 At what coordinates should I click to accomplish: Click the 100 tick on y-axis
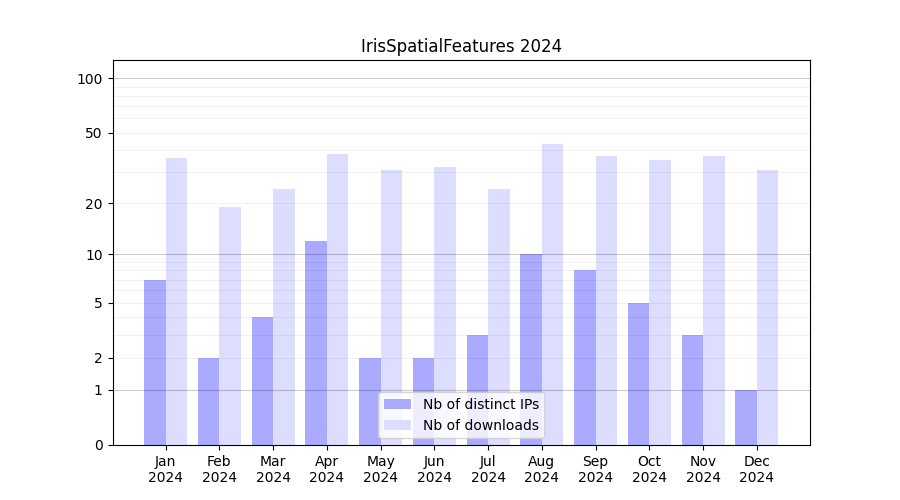90,79
